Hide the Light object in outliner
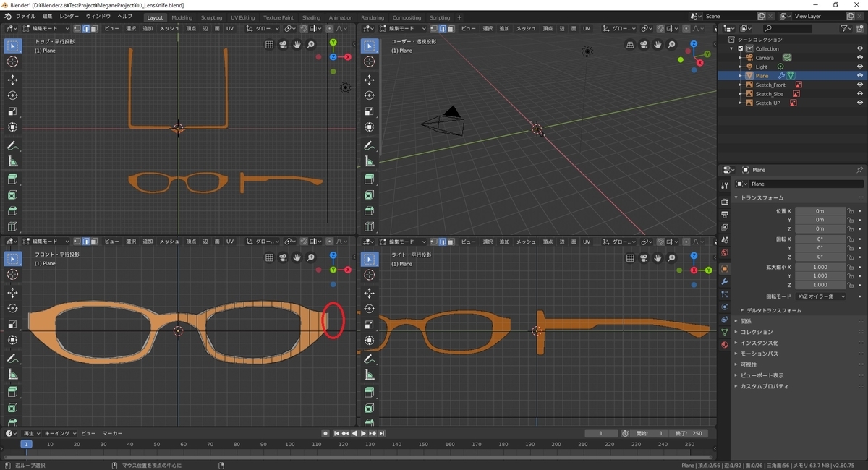 coord(860,67)
